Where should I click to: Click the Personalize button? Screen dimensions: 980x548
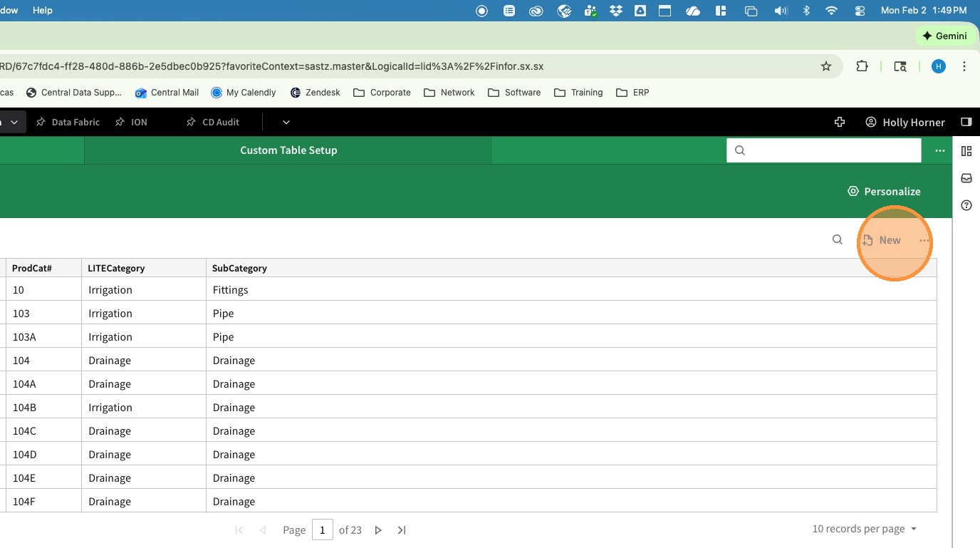[x=884, y=191]
